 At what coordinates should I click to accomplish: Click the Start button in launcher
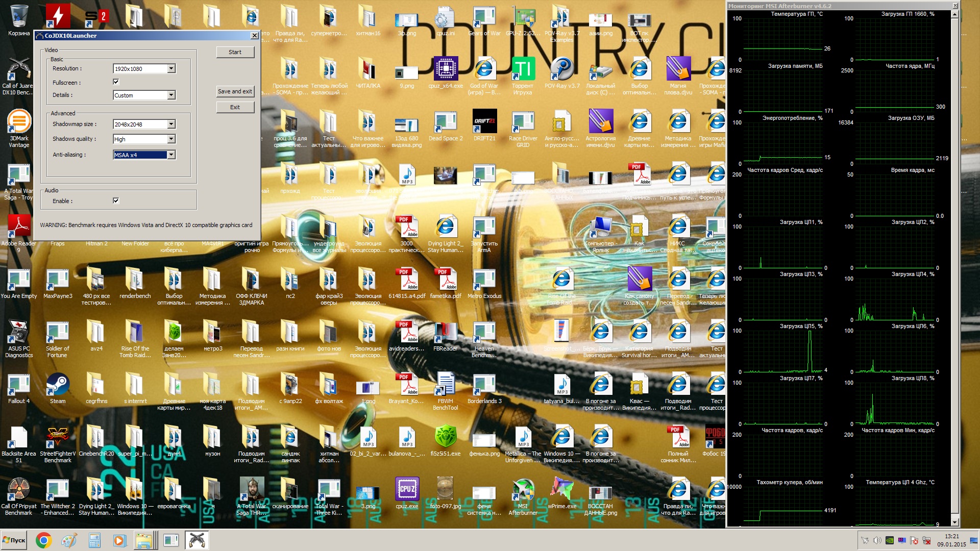point(235,52)
